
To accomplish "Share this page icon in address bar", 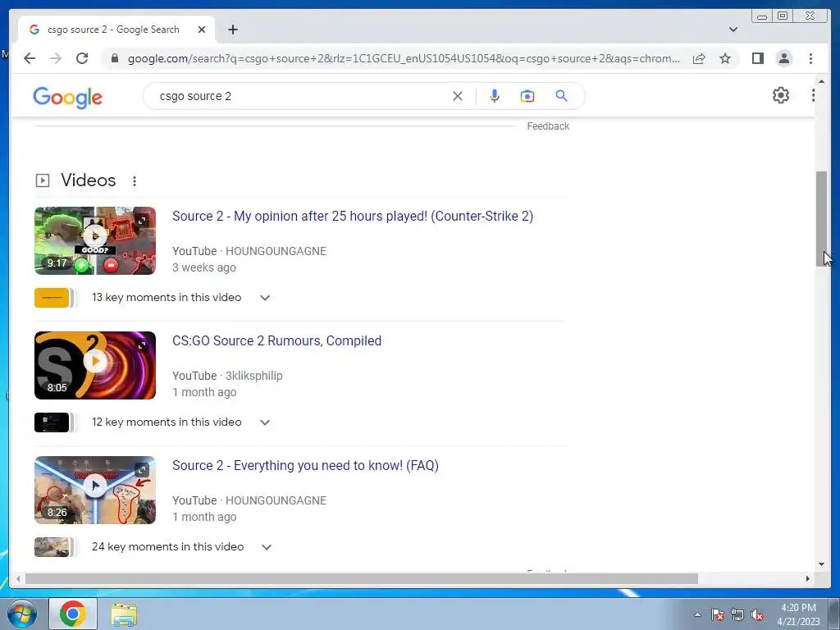I will pyautogui.click(x=699, y=58).
